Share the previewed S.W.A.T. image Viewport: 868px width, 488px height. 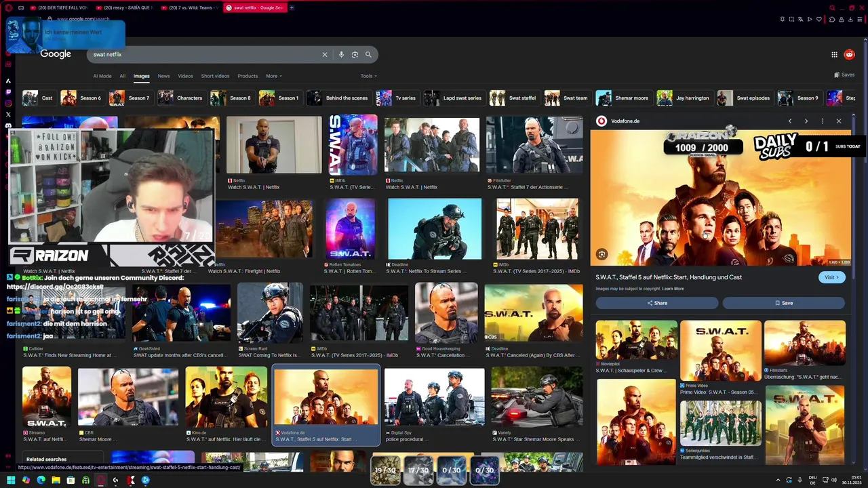point(656,303)
